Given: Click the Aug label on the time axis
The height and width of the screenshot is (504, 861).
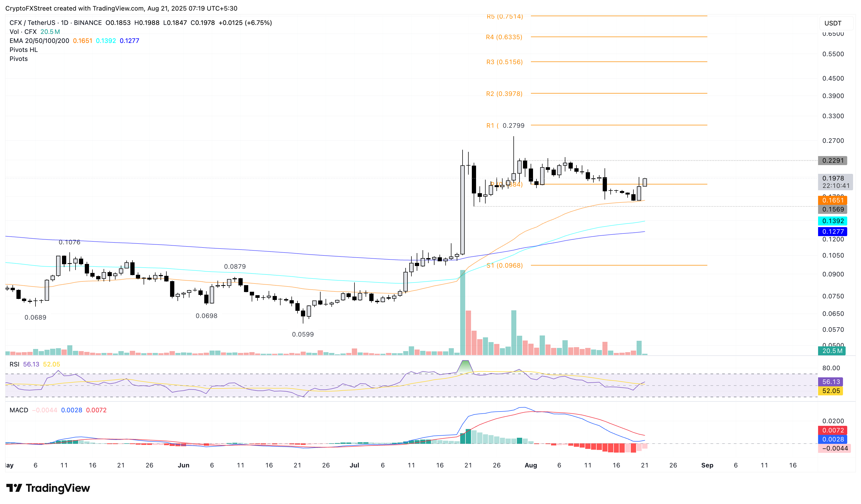Looking at the screenshot, I should pyautogui.click(x=531, y=465).
